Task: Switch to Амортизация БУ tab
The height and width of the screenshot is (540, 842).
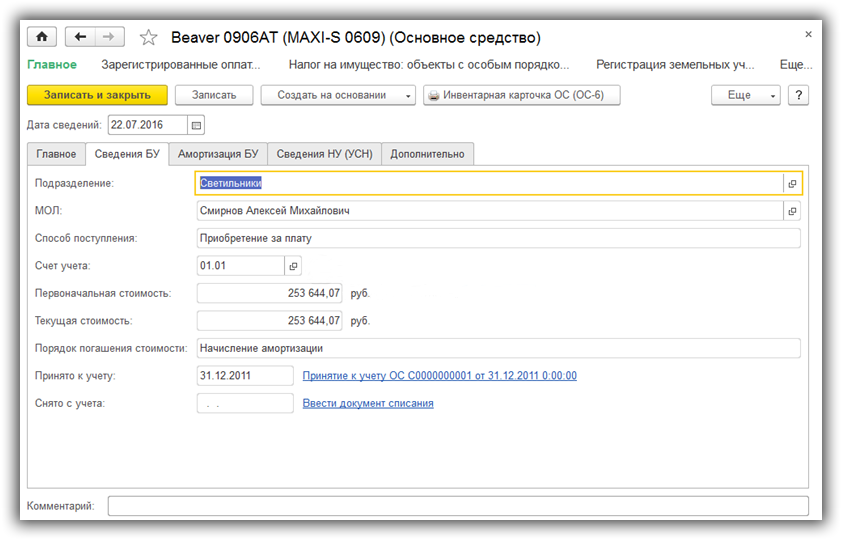Action: [218, 154]
